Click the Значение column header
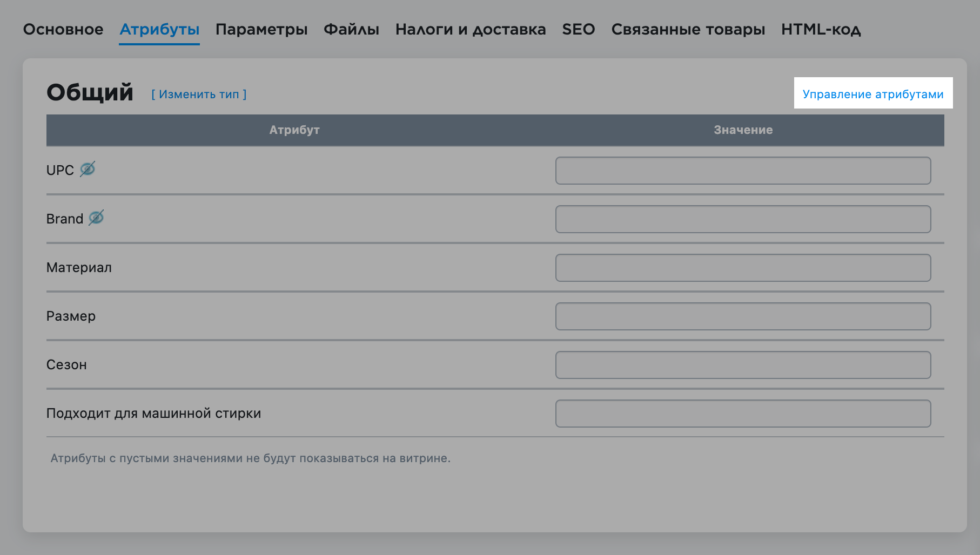This screenshot has width=980, height=555. (x=743, y=130)
